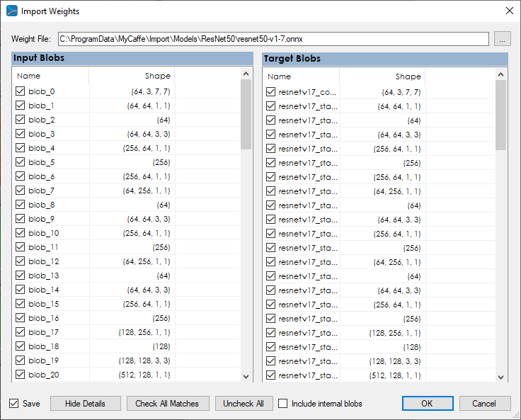Click the browse ellipsis button for Weight File
Viewport: 521px width, 420px height.
502,39
